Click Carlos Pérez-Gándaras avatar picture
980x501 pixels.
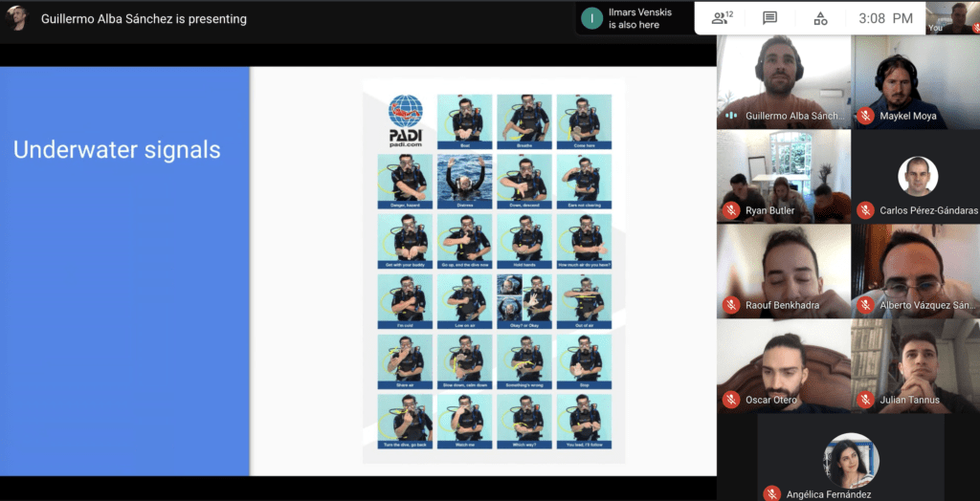click(x=918, y=176)
